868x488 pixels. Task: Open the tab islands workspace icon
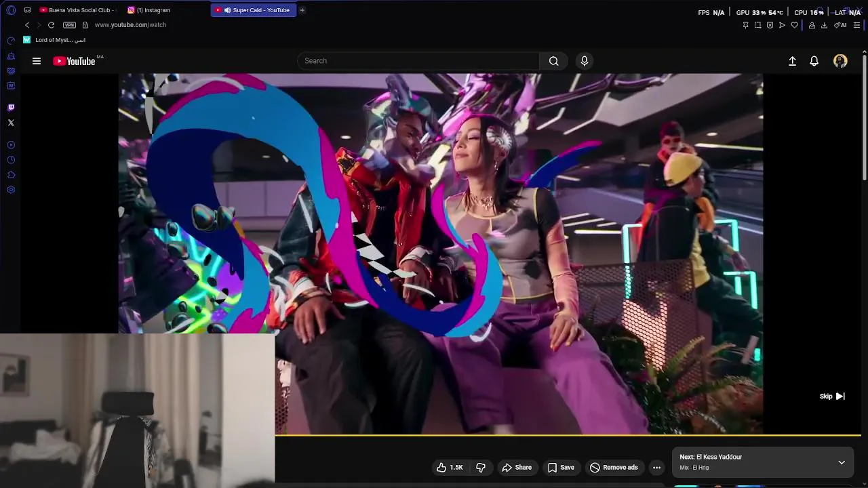27,10
